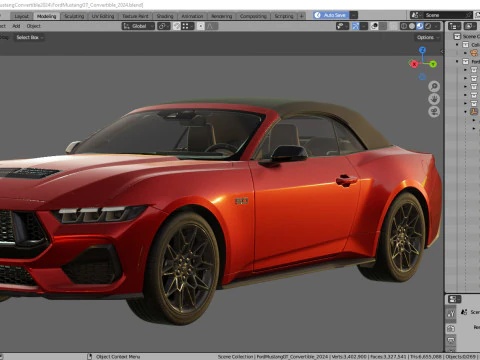Viewport: 480px width, 360px height.
Task: Click the pan hand viewport icon
Action: [x=434, y=99]
